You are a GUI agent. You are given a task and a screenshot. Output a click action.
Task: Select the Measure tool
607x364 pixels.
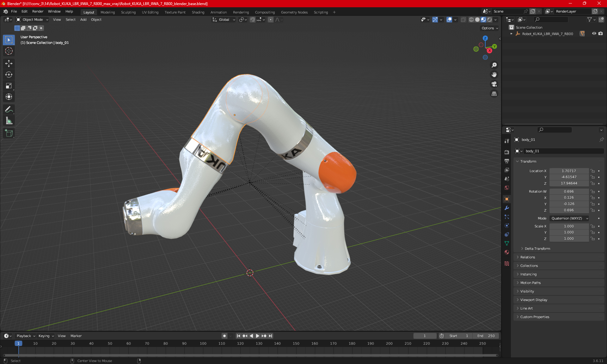pos(9,121)
